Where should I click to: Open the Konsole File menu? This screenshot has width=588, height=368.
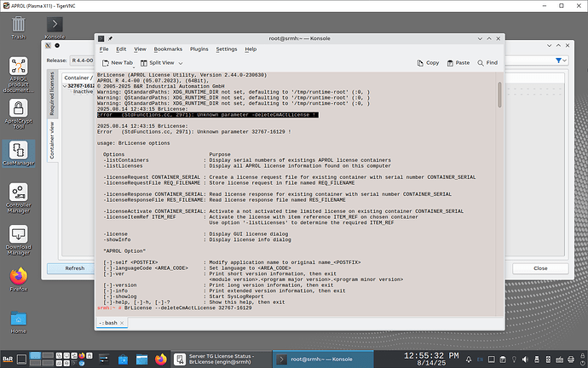pyautogui.click(x=104, y=49)
